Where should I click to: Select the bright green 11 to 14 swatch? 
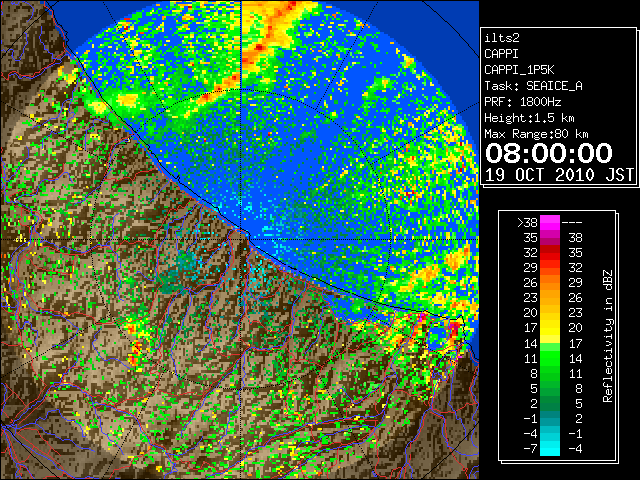[550, 358]
